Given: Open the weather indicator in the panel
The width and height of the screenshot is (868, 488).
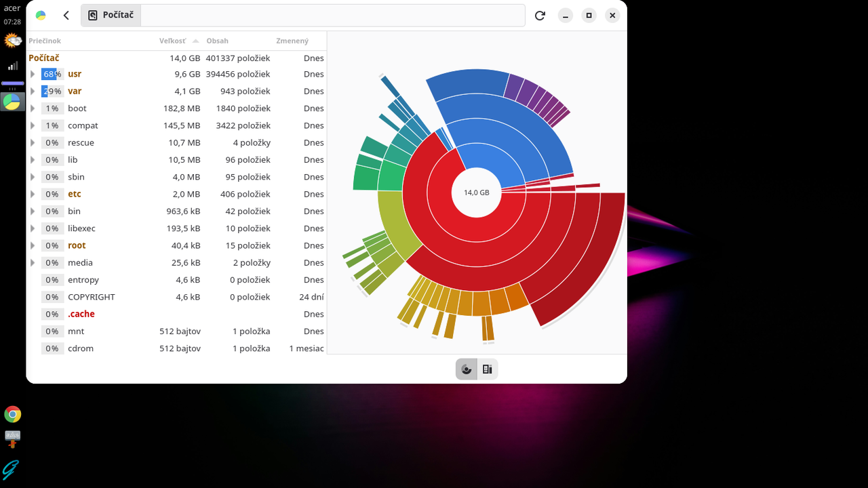Looking at the screenshot, I should (12, 41).
